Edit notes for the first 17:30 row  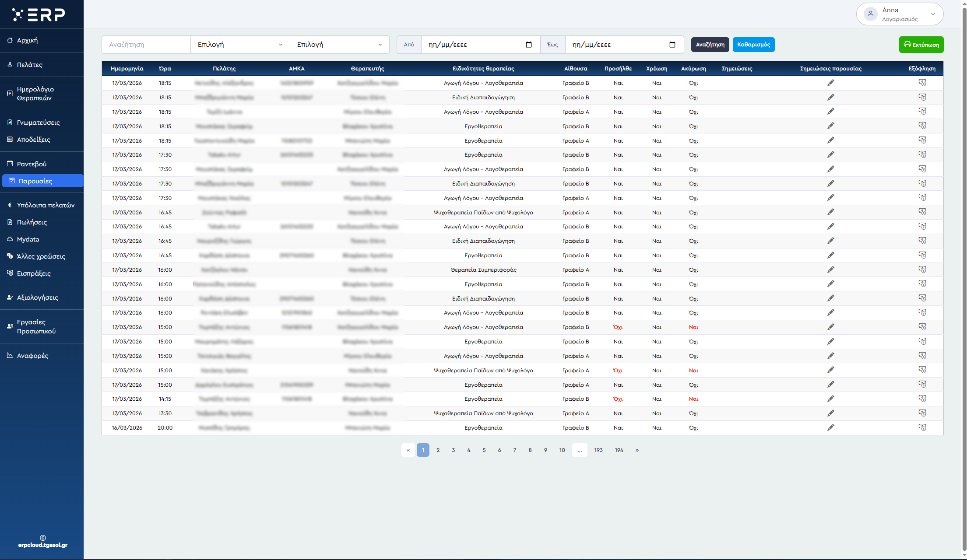[x=830, y=154]
